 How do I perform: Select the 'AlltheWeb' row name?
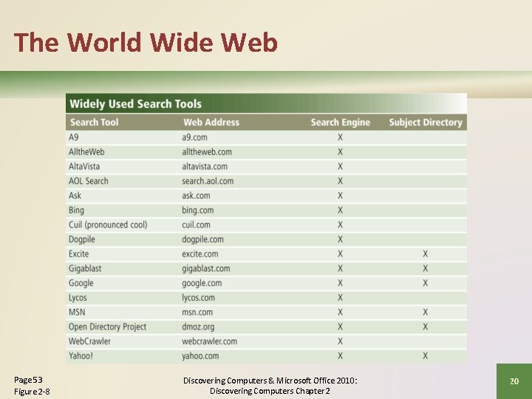pyautogui.click(x=86, y=151)
